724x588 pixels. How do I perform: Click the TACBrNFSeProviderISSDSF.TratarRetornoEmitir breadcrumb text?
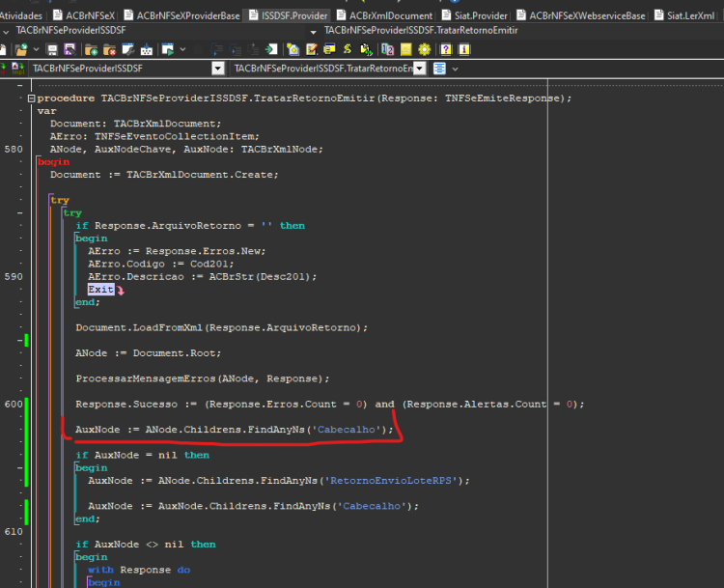coord(421,31)
